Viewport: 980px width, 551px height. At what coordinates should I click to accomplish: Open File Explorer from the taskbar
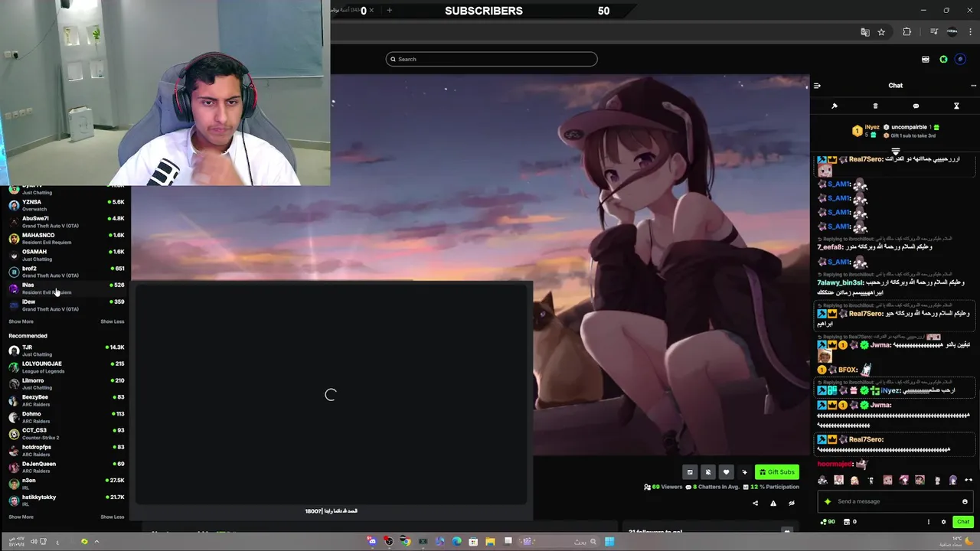click(490, 542)
